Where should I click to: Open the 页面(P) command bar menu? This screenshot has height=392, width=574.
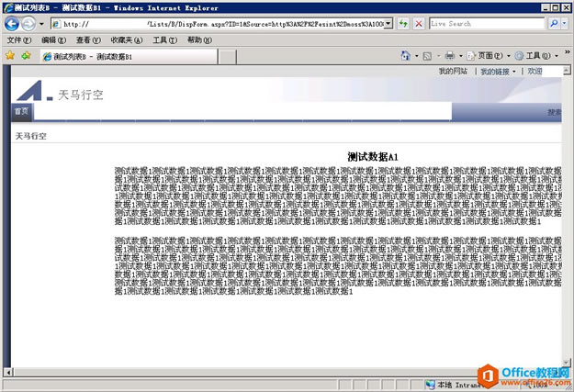point(489,56)
